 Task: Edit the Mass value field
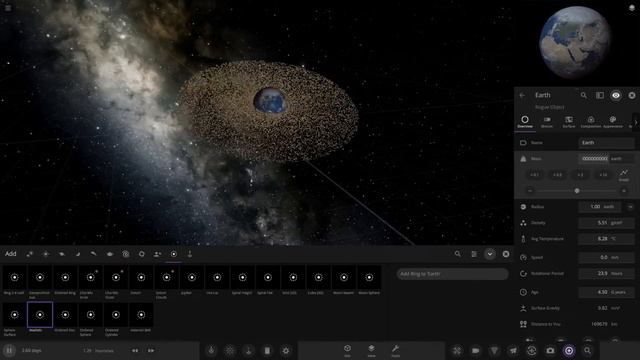(x=594, y=158)
